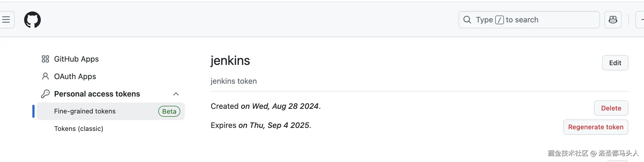Click the jenkins token title heading
This screenshot has width=644, height=162.
(230, 61)
